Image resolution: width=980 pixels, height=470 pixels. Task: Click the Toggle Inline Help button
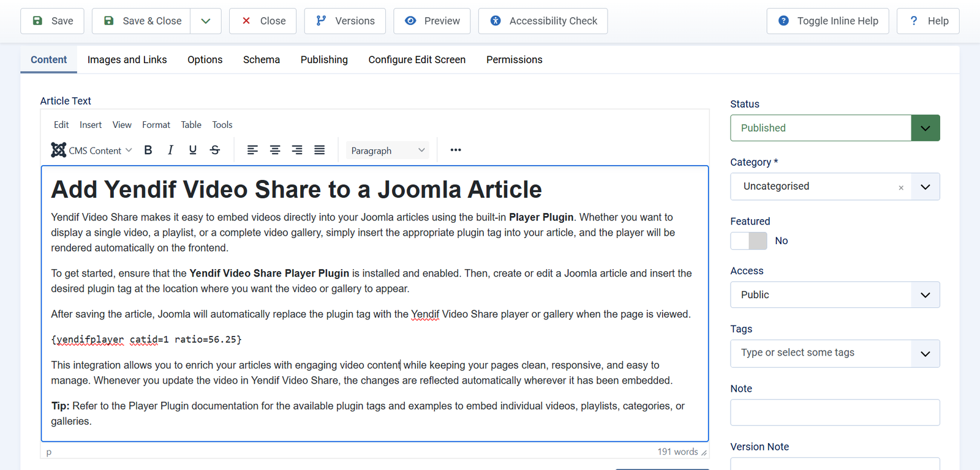point(827,21)
